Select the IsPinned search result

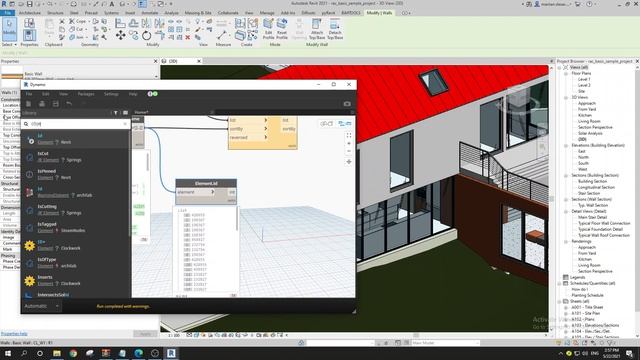tap(76, 174)
